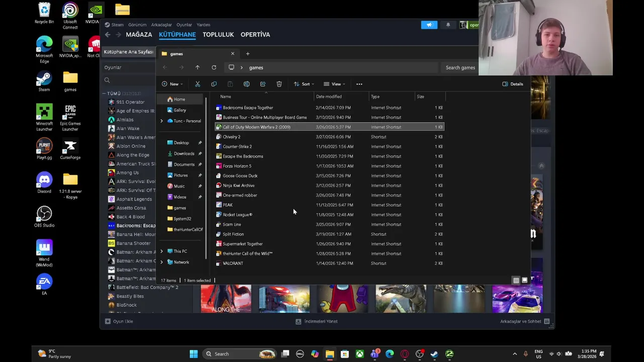Open Xbox app from the taskbar
Screen dimensions: 644x362
point(360,354)
